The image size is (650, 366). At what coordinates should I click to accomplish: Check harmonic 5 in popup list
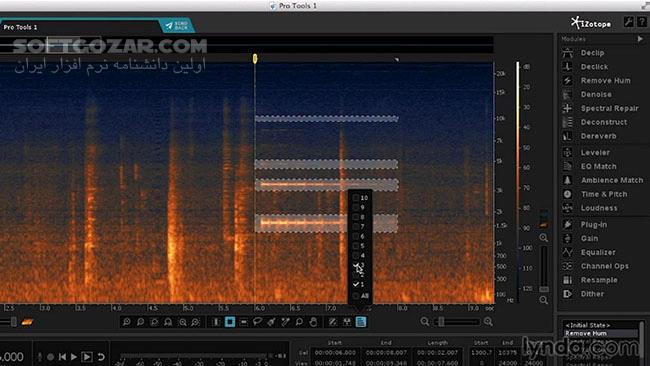(x=356, y=246)
